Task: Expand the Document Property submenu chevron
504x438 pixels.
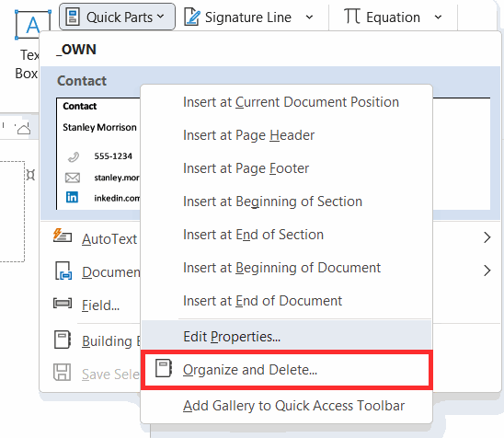Action: tap(487, 271)
